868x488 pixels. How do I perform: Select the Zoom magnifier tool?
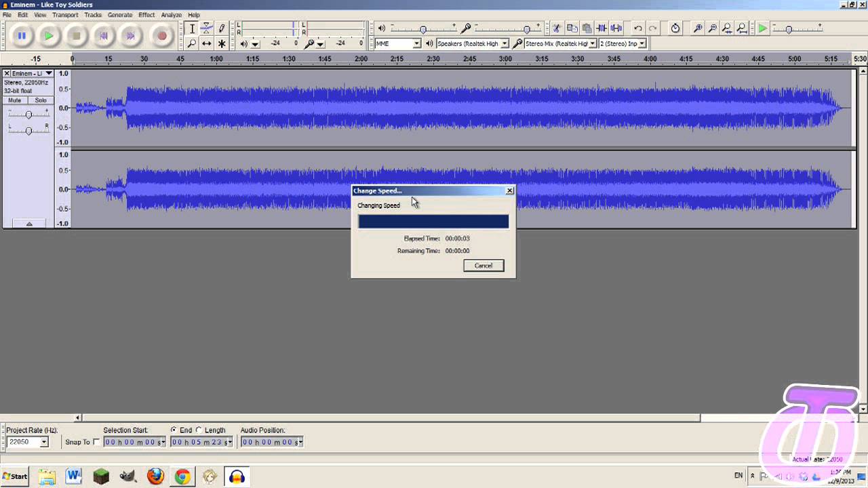[x=192, y=43]
